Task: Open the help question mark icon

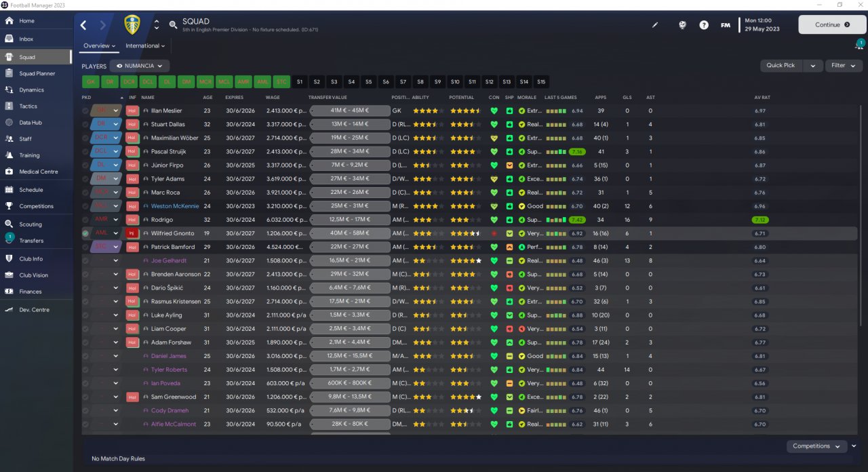Action: pyautogui.click(x=704, y=25)
